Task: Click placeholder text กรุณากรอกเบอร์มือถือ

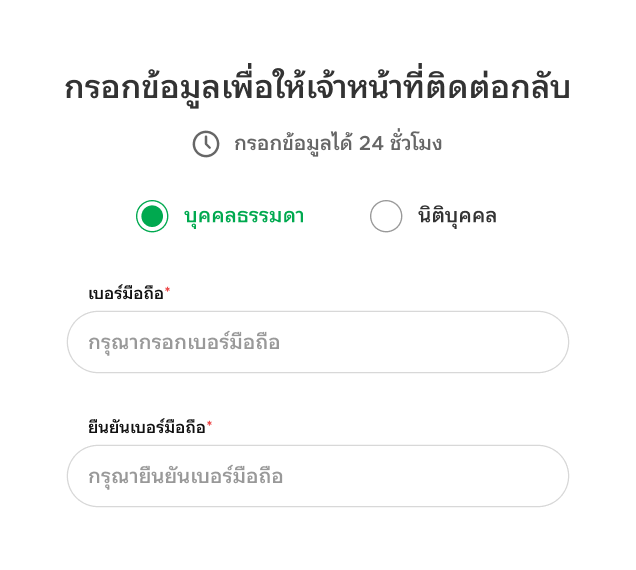Action: [184, 343]
